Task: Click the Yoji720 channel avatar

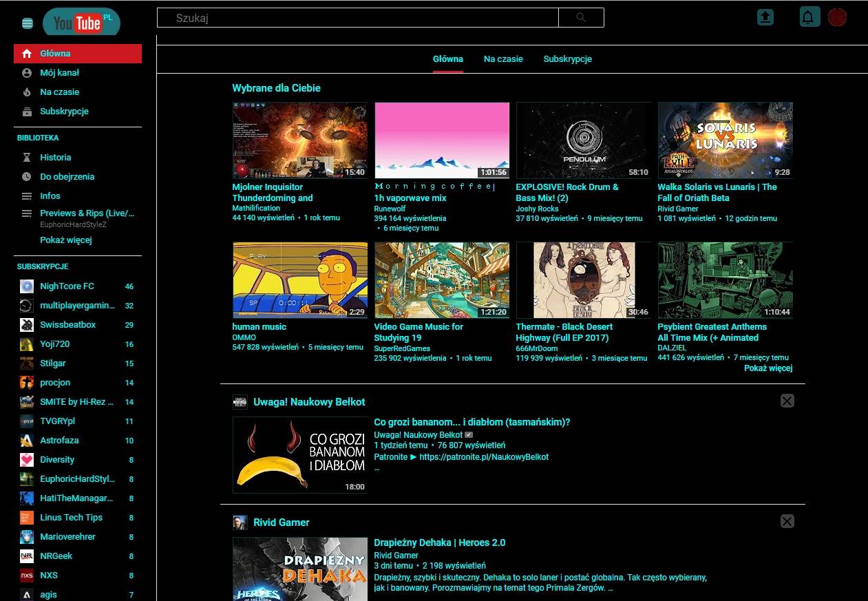Action: [27, 344]
